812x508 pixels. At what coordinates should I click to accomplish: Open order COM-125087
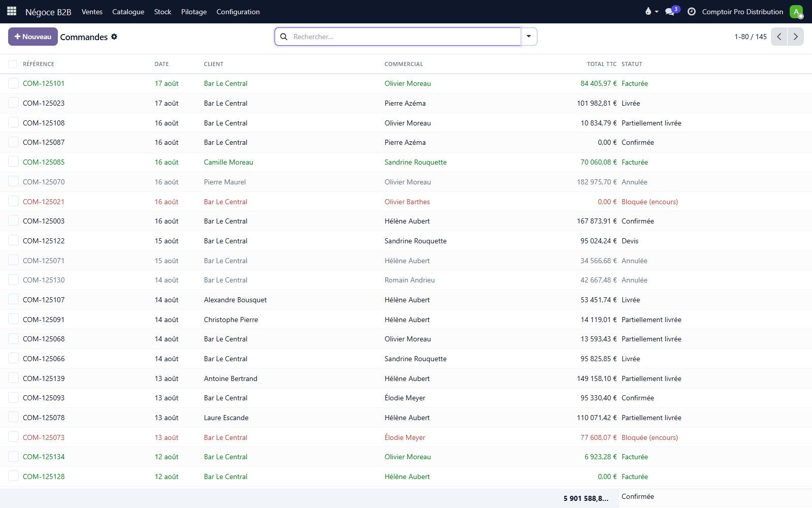(x=44, y=142)
